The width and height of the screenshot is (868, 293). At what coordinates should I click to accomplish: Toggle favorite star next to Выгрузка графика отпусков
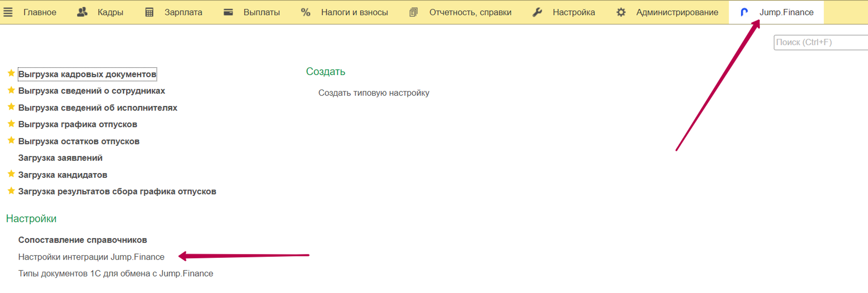click(x=11, y=124)
